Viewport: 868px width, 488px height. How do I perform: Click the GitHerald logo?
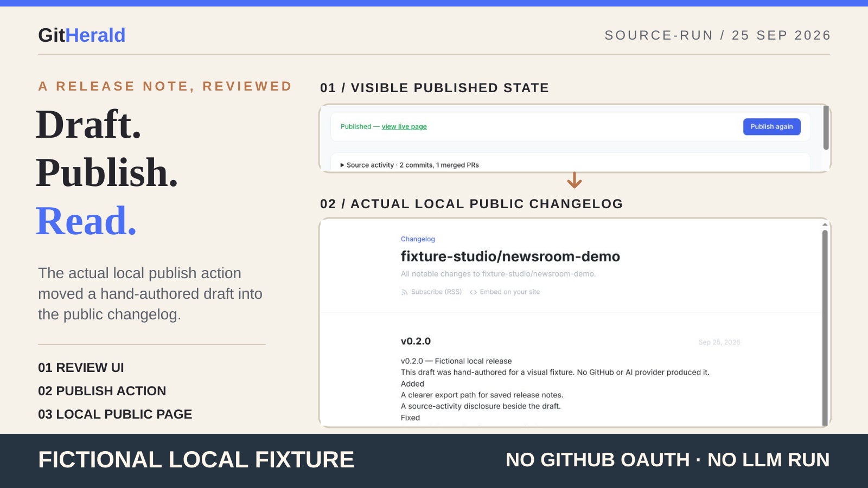(82, 35)
